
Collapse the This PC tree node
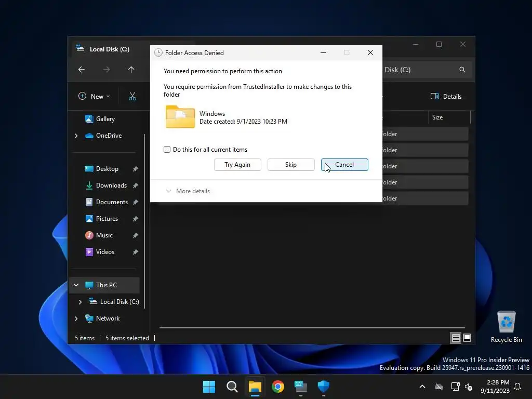click(76, 285)
